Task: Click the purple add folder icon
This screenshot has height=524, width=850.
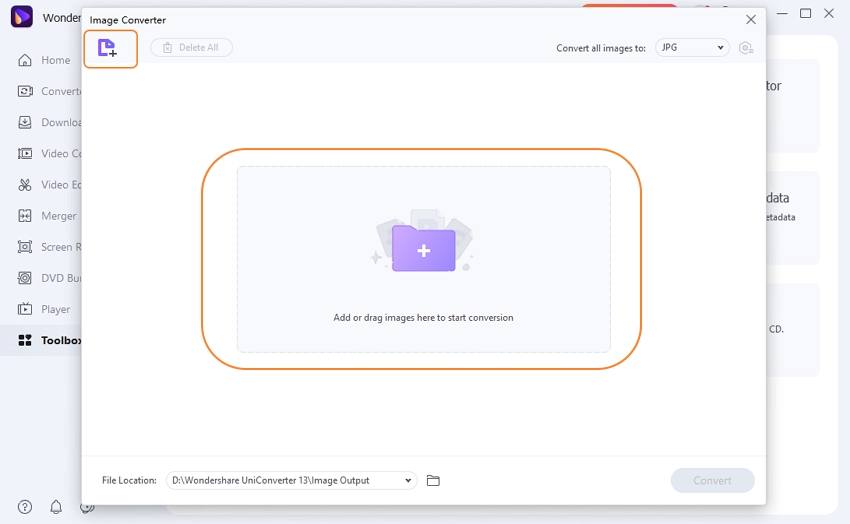Action: tap(423, 248)
